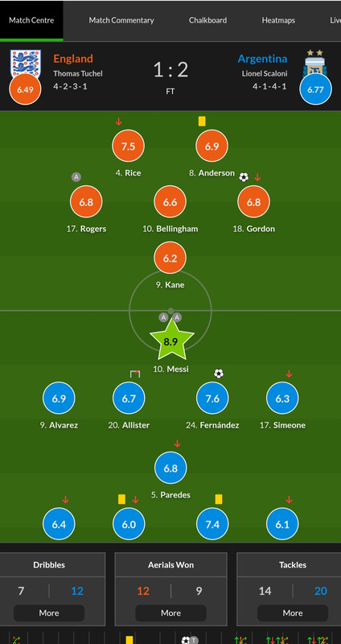
Task: Show more Tackles statistics
Action: 293,613
